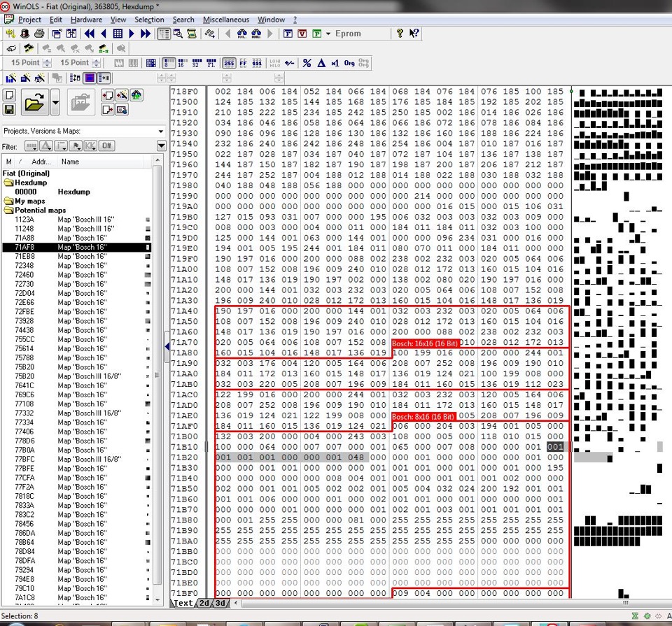Screen dimensions: 672x626
Task: Go to previous map with single left arrow
Action: click(104, 34)
